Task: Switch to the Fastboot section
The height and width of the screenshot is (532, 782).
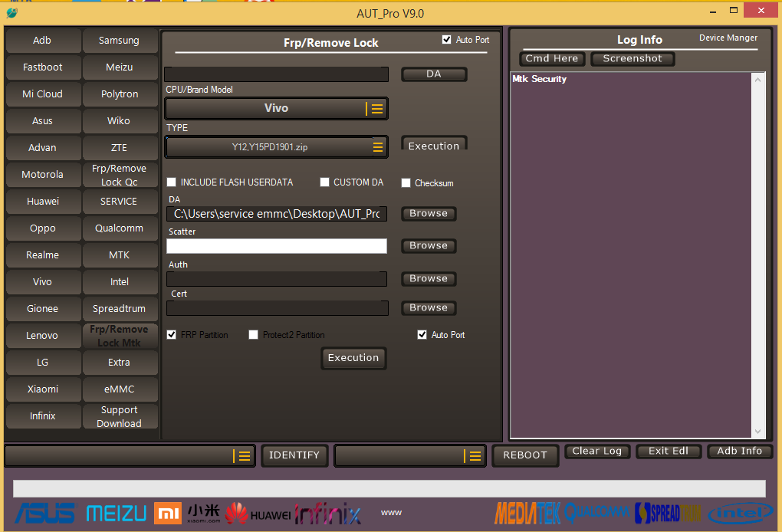Action: click(x=43, y=67)
